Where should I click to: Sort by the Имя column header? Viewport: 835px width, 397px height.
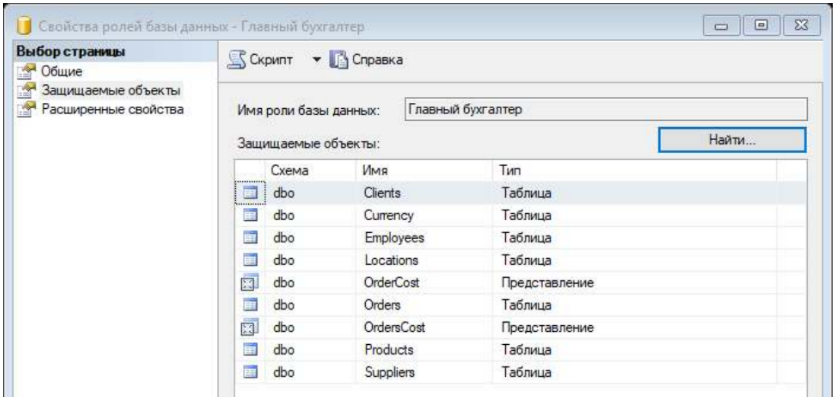[x=424, y=170]
